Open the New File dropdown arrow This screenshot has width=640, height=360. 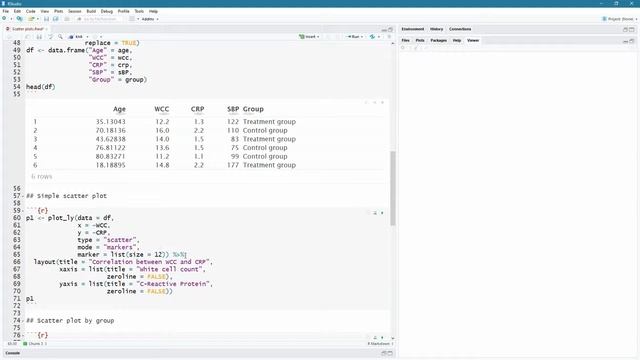tap(11, 19)
